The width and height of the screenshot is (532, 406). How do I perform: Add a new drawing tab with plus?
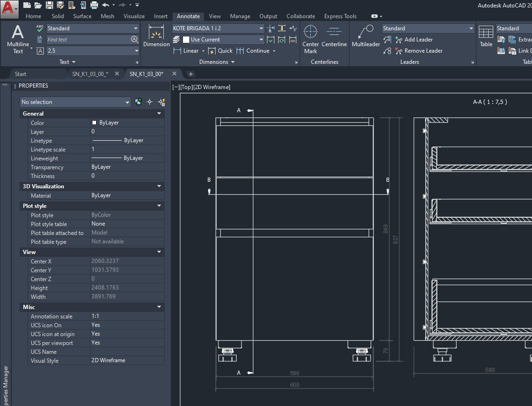click(x=191, y=74)
